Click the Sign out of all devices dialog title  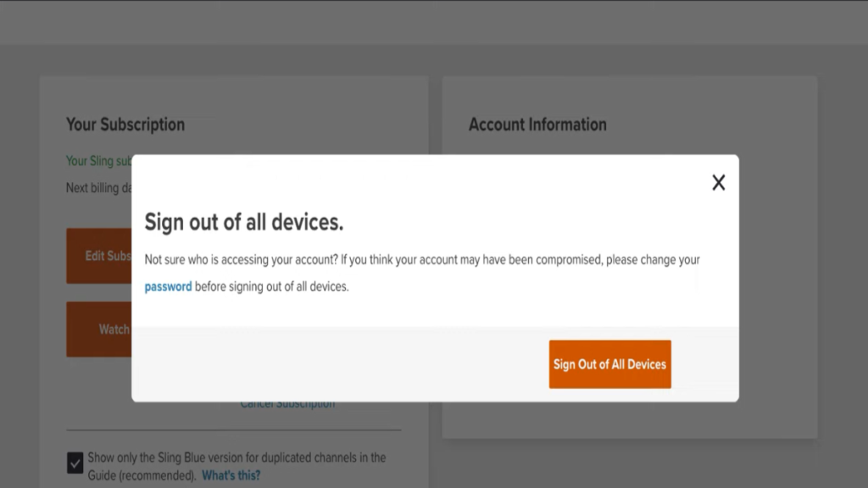pos(244,222)
